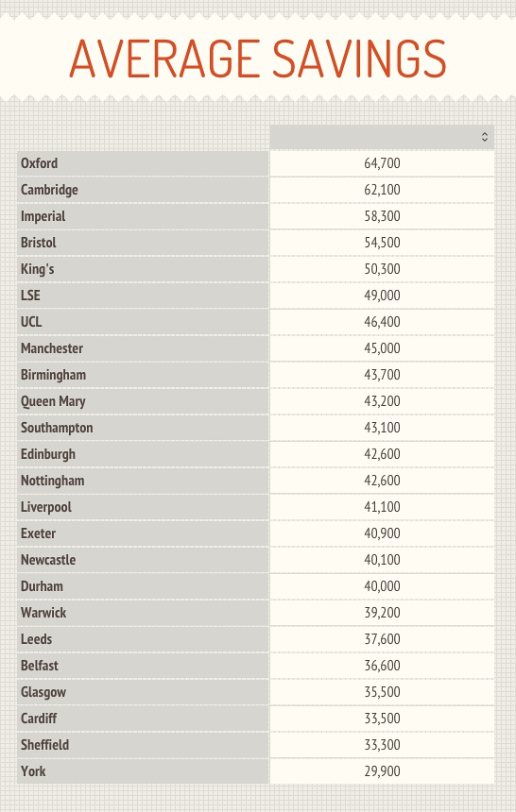Image resolution: width=516 pixels, height=812 pixels.
Task: Click Durham's 40,000 value cell
Action: tap(382, 585)
